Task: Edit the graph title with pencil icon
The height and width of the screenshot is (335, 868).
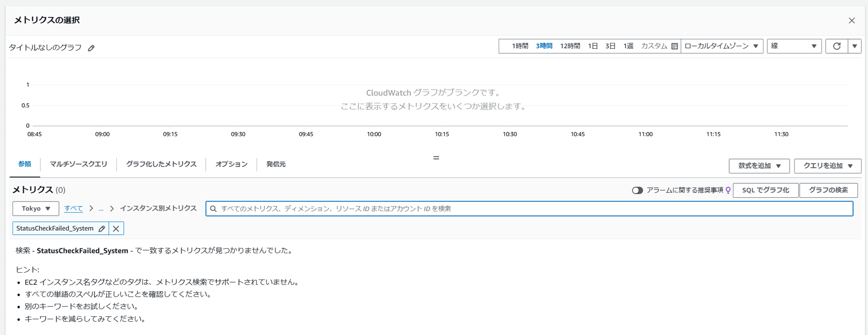Action: pos(91,48)
